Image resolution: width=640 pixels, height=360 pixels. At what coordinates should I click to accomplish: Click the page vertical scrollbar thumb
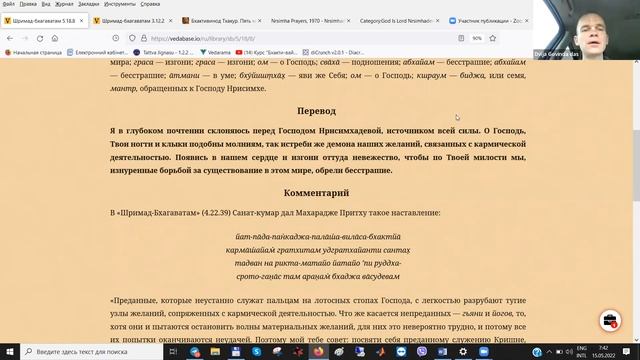point(636,165)
